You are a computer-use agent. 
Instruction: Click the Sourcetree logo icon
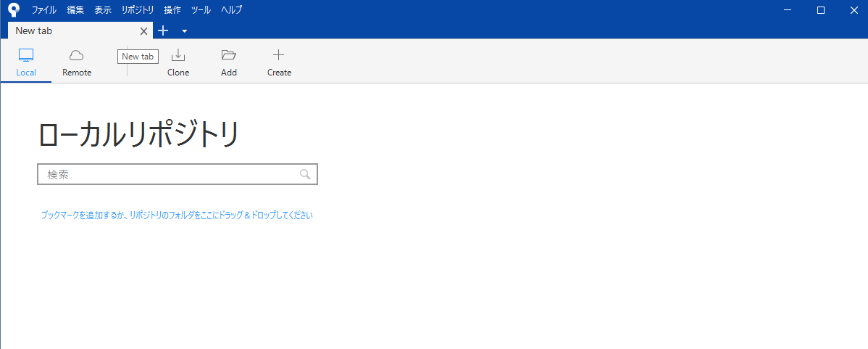13,10
